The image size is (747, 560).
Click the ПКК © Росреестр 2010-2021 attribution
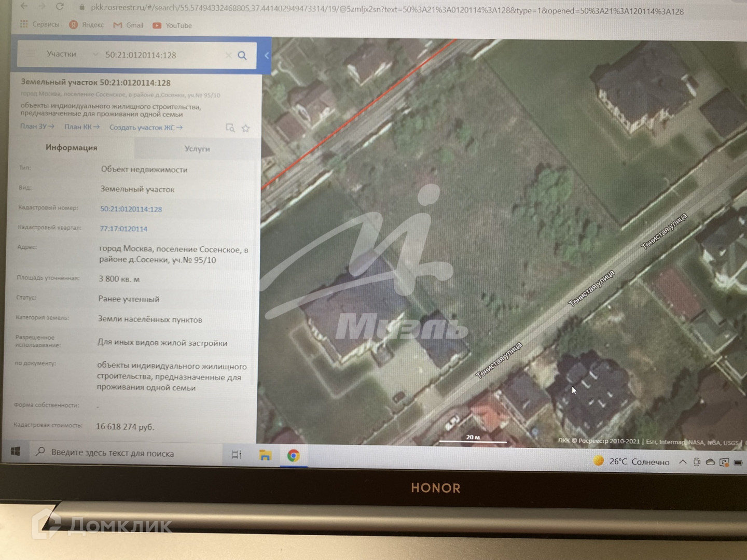599,441
